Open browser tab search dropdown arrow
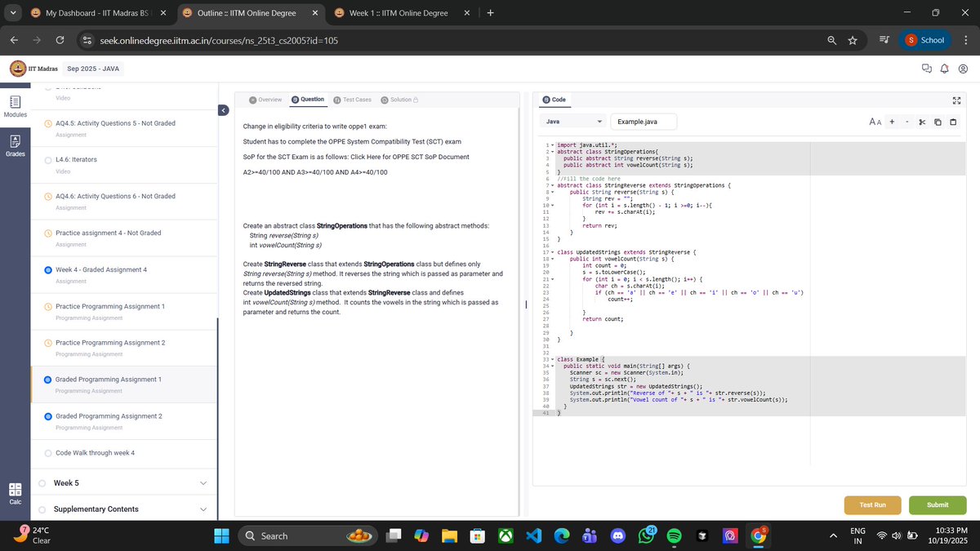 (x=15, y=13)
